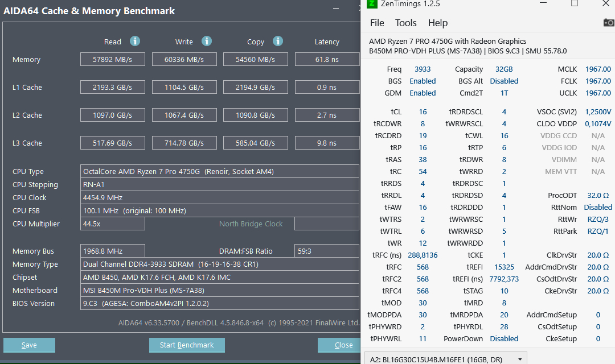Take a ZenTimings screenshot with camera icon
Viewport: 615px width, 364px height.
[609, 23]
